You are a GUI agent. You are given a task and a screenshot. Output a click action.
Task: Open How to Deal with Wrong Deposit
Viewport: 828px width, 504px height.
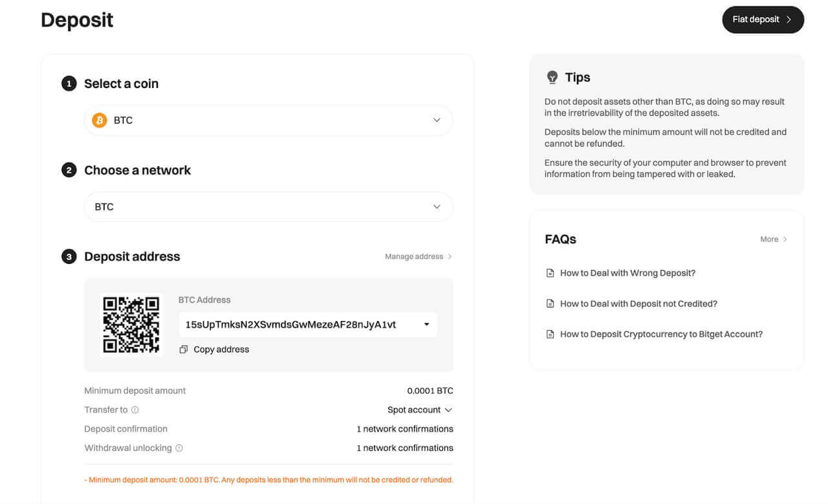[627, 273]
